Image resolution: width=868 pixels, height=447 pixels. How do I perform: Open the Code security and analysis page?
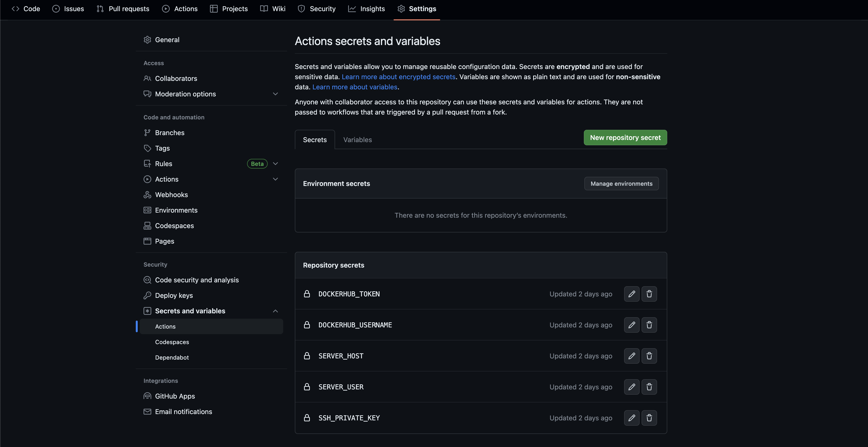coord(197,280)
